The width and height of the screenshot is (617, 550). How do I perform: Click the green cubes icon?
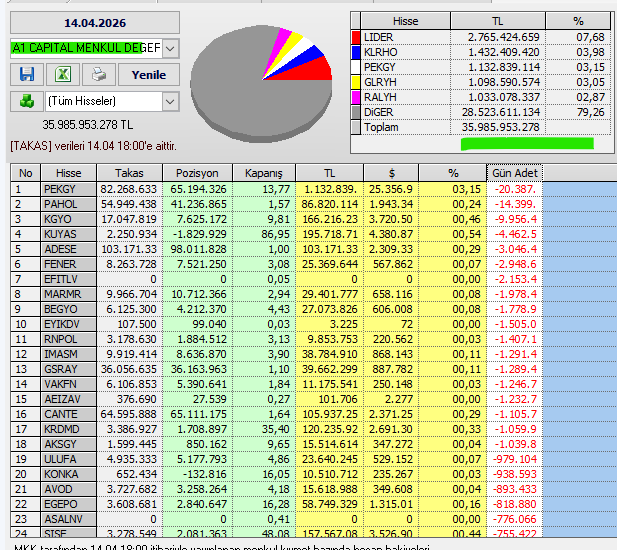point(27,102)
